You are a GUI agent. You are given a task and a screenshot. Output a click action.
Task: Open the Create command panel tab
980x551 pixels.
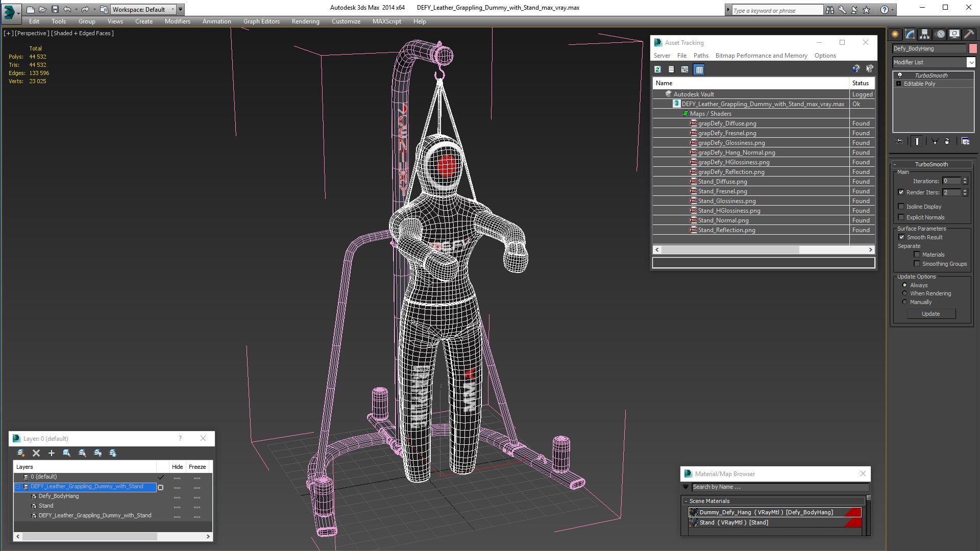click(x=895, y=34)
